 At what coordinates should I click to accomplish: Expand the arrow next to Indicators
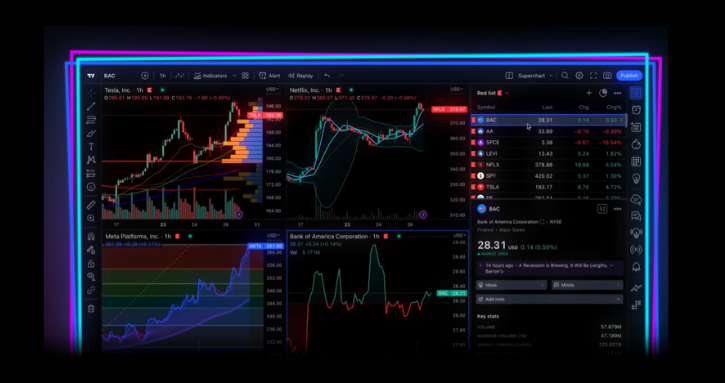point(234,76)
